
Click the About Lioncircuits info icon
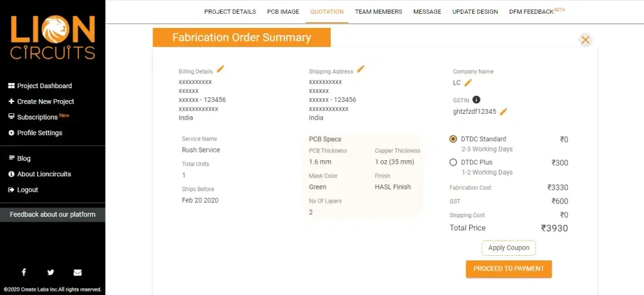[x=11, y=174]
